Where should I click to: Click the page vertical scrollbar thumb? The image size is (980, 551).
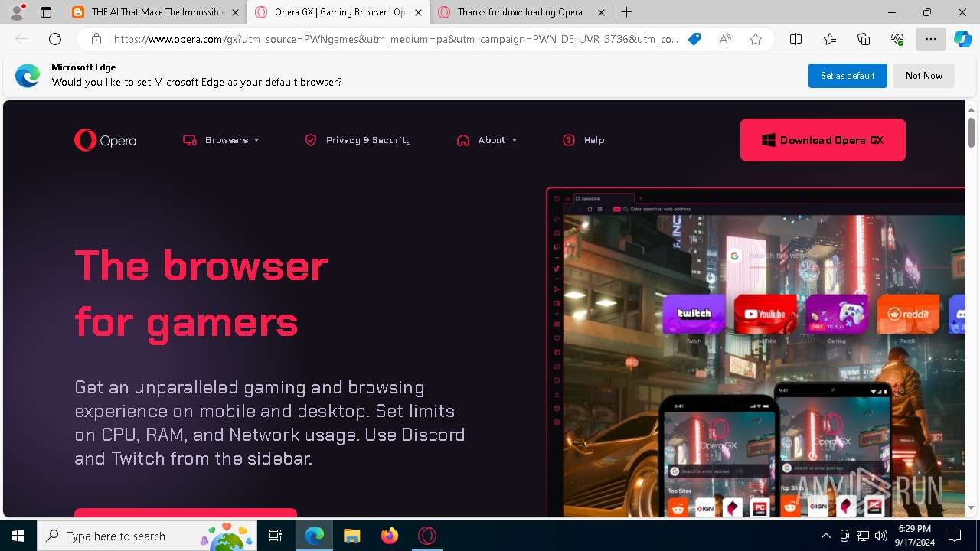(x=971, y=133)
